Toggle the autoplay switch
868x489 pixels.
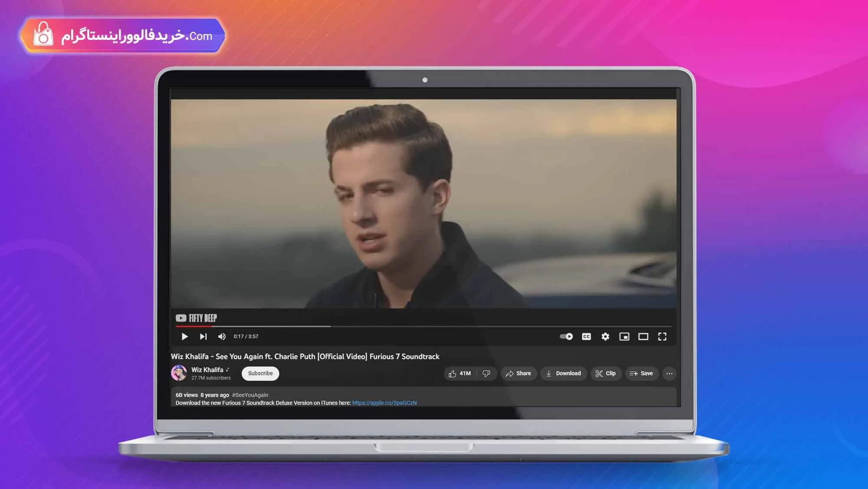tap(566, 337)
